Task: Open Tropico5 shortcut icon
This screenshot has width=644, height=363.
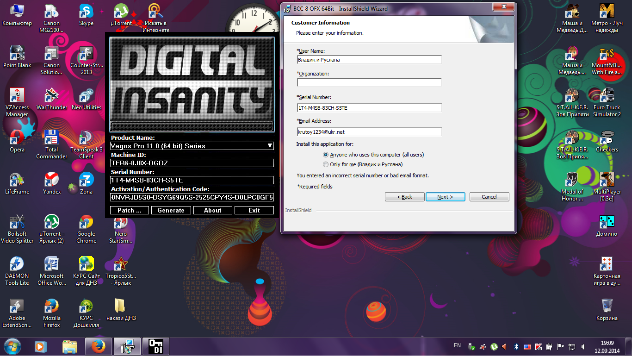Action: [121, 271]
